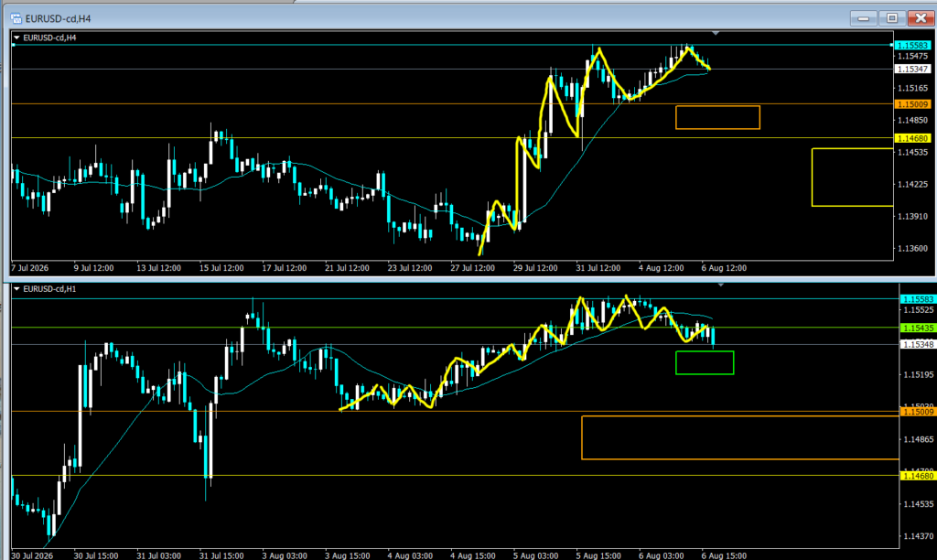This screenshot has width=937, height=560.
Task: Click the chart shift marker atop the H4 chart
Action: (x=716, y=33)
